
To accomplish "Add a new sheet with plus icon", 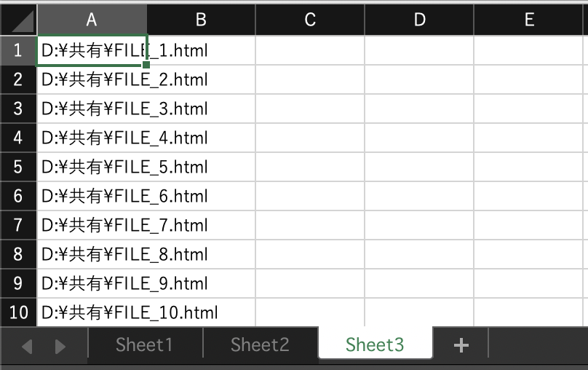I will click(460, 345).
